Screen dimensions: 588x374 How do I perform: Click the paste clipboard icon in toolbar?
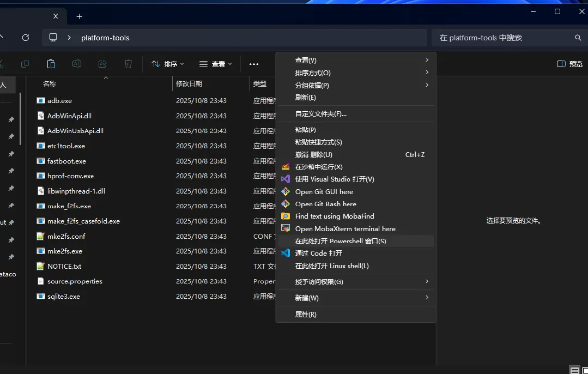(x=51, y=64)
